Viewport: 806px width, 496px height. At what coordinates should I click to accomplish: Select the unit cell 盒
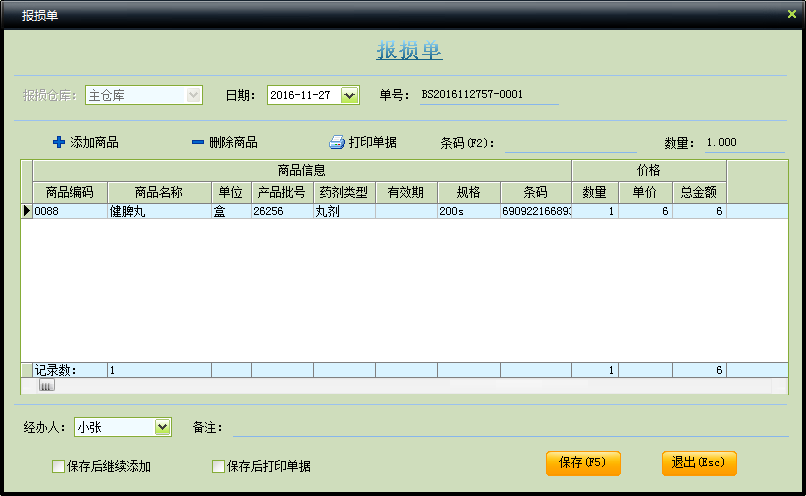(x=231, y=211)
